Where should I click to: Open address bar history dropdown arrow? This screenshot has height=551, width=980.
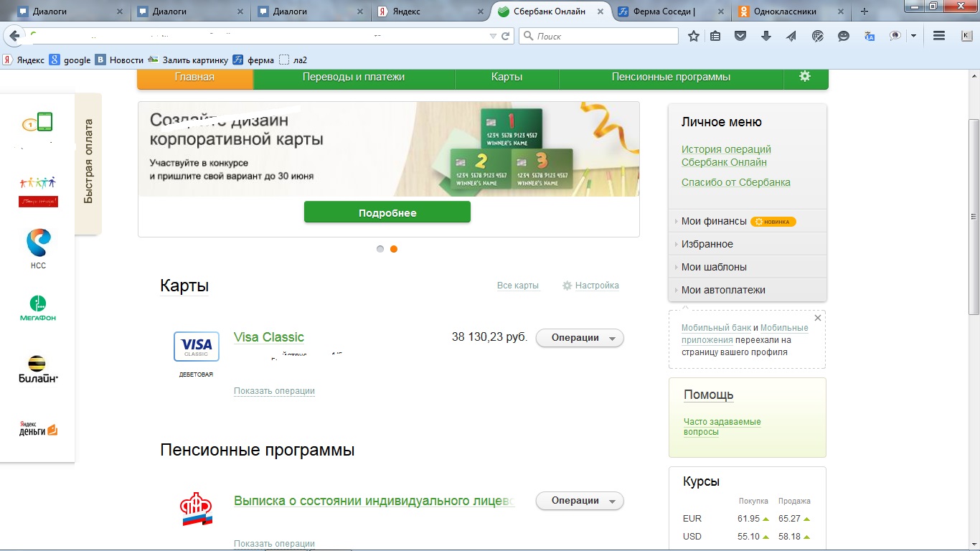[x=492, y=36]
